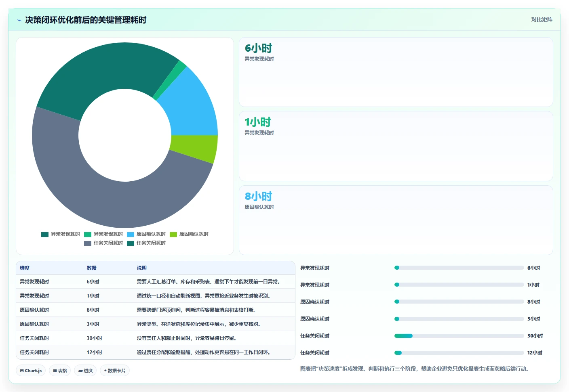Click the 8小时 cell in the table
Screen dimensions: 569x392
tap(93, 310)
